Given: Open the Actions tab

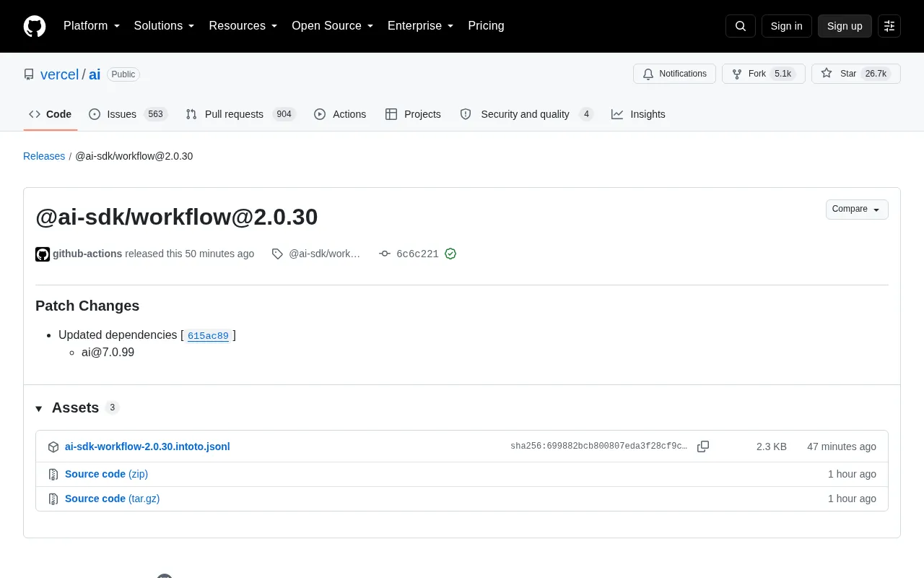Looking at the screenshot, I should (340, 114).
